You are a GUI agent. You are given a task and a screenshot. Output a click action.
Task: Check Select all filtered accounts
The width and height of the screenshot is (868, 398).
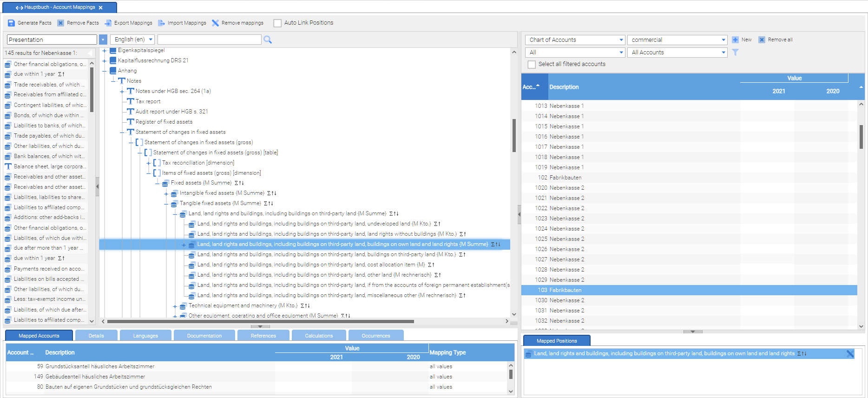532,65
